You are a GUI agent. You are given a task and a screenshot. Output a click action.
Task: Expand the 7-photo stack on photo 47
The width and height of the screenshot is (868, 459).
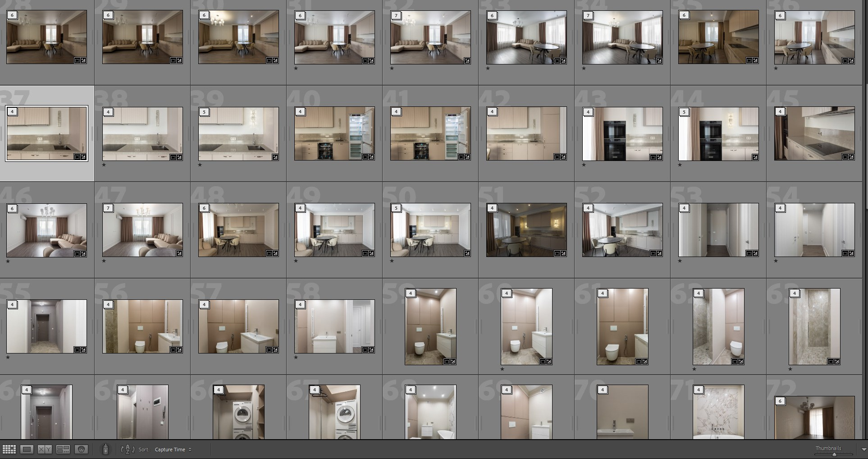point(109,208)
